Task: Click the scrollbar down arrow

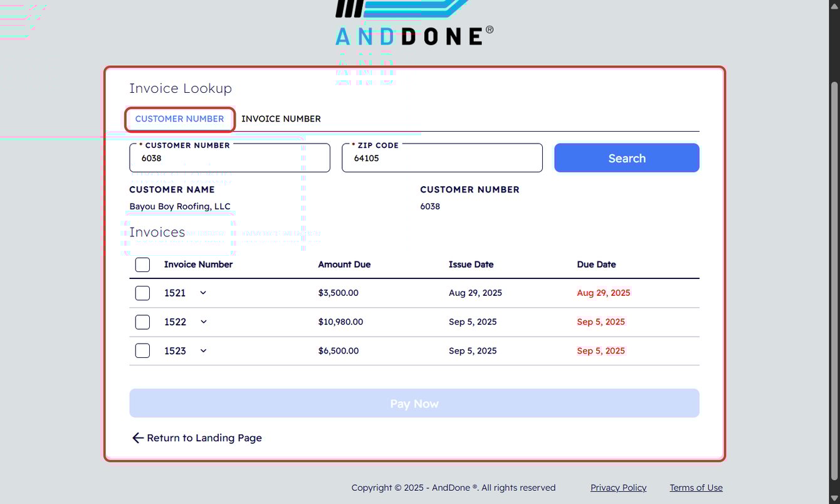Action: click(x=834, y=498)
